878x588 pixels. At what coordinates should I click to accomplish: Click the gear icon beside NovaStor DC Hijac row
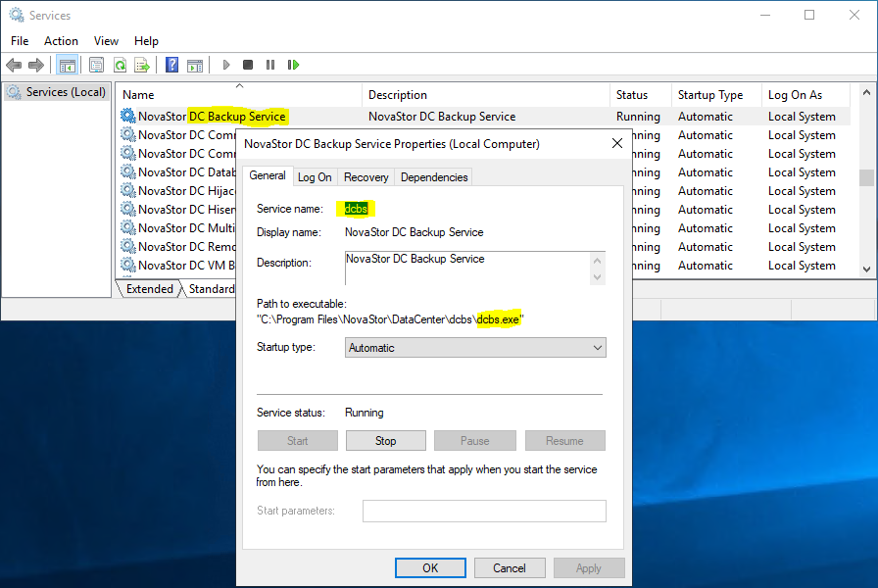pyautogui.click(x=128, y=190)
